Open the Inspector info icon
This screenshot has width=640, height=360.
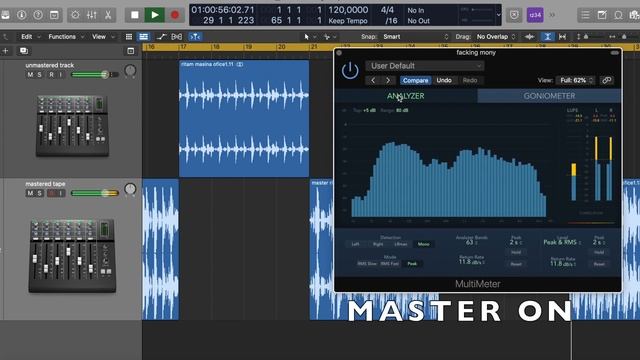coord(22,15)
